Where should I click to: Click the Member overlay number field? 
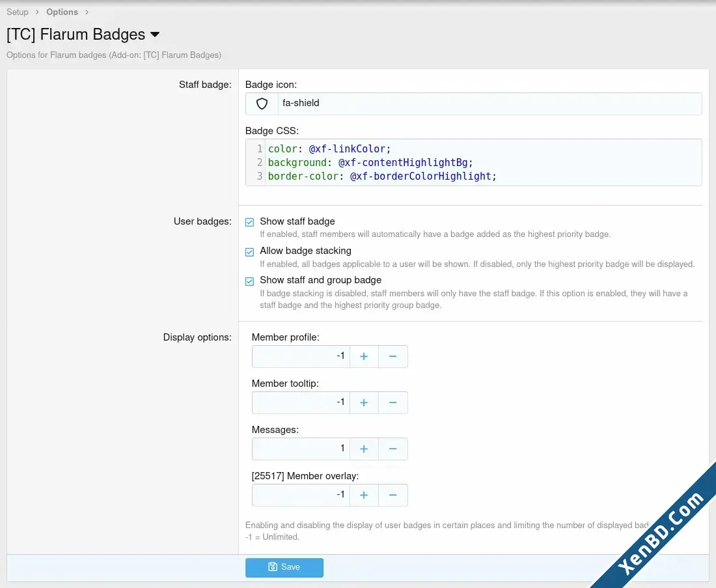tap(301, 495)
